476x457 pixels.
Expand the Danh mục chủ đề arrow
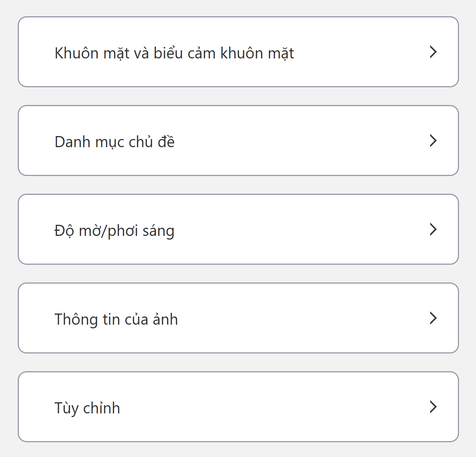pos(433,141)
